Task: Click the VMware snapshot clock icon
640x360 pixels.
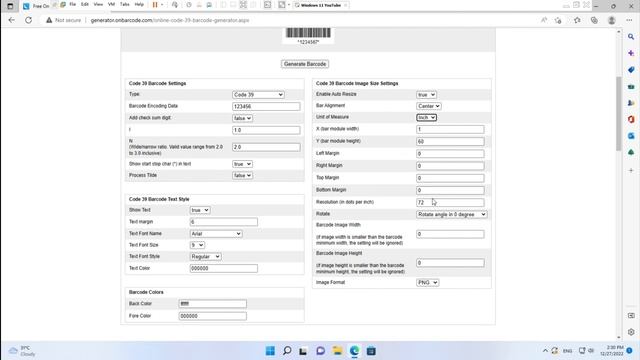Action: click(189, 5)
